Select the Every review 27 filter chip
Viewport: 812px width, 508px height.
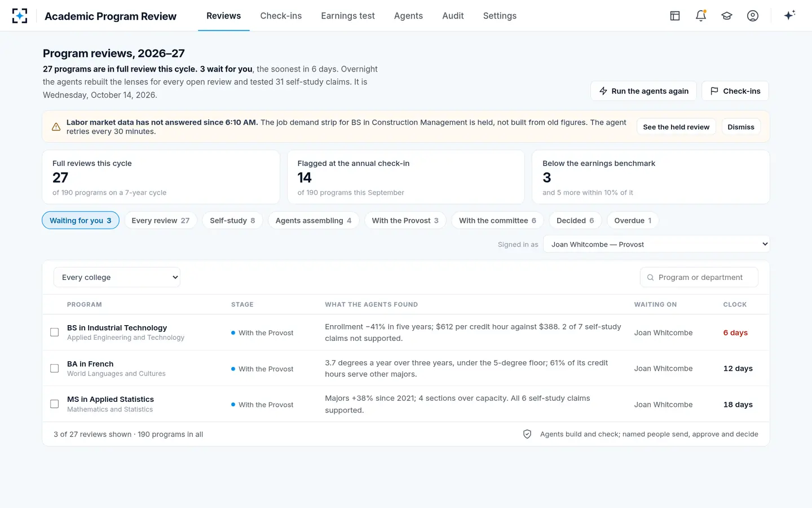(161, 220)
